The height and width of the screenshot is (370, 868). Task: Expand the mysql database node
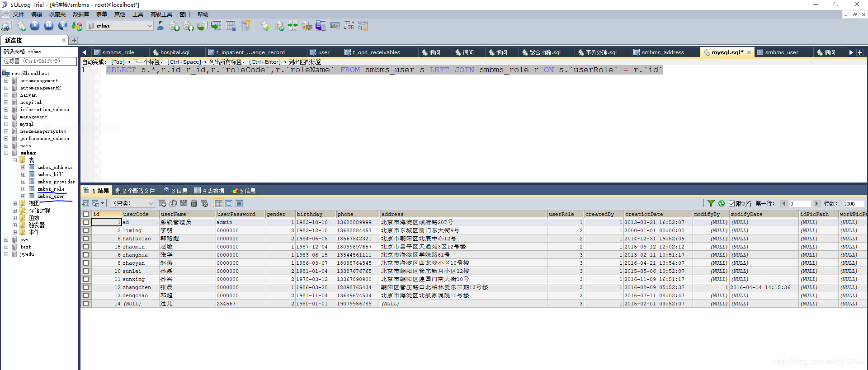click(x=6, y=124)
